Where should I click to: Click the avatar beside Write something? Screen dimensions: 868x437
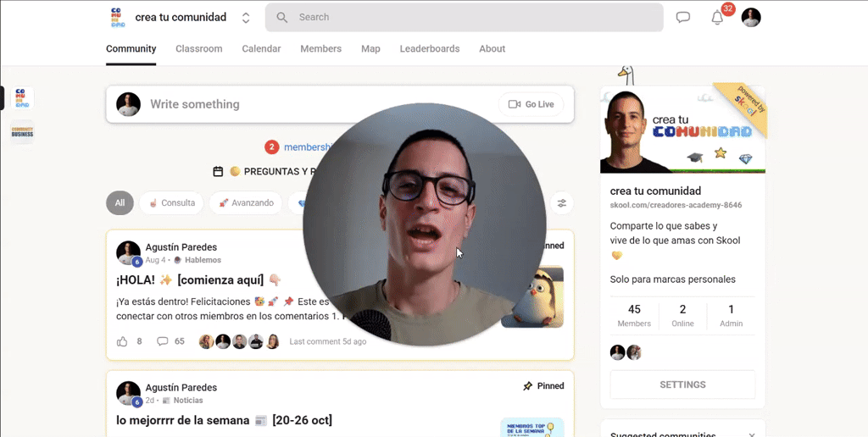pos(129,104)
